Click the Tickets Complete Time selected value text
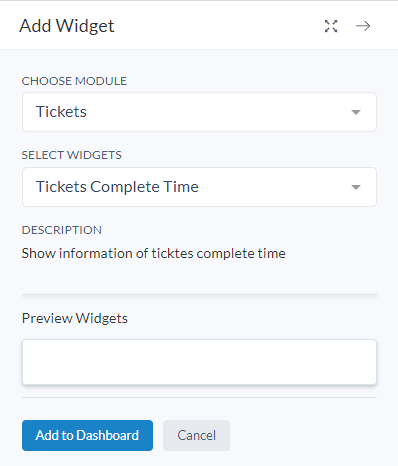Image resolution: width=398 pixels, height=466 pixels. pyautogui.click(x=117, y=187)
